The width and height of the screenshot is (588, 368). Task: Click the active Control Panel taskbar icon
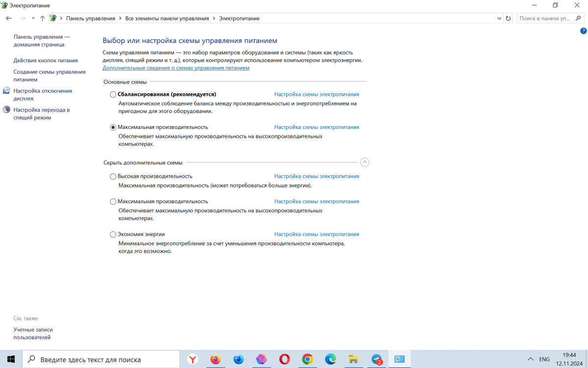coord(399,359)
